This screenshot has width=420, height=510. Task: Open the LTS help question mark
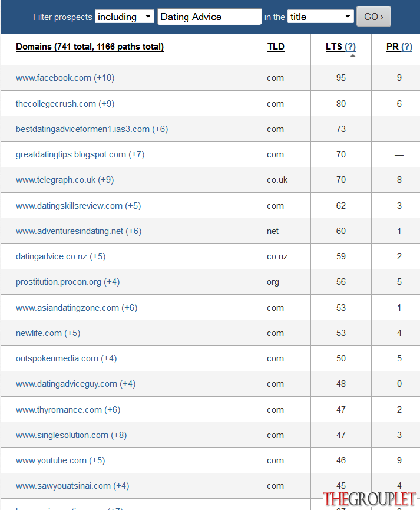click(x=350, y=47)
